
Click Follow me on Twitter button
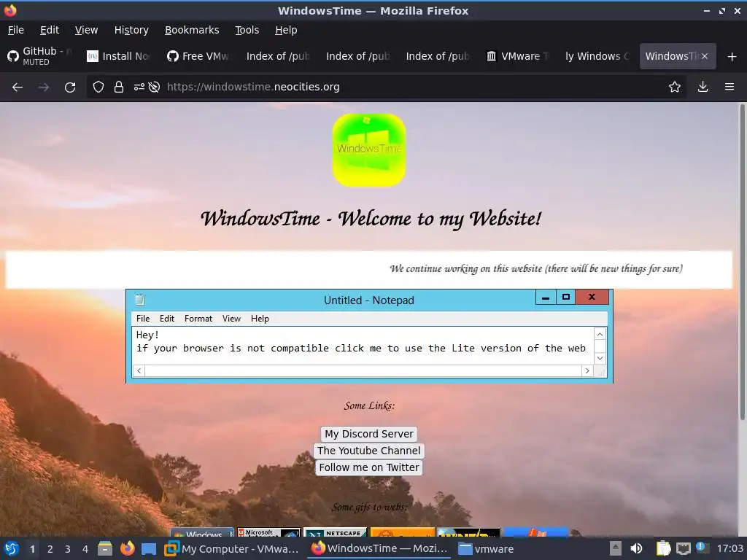click(368, 467)
